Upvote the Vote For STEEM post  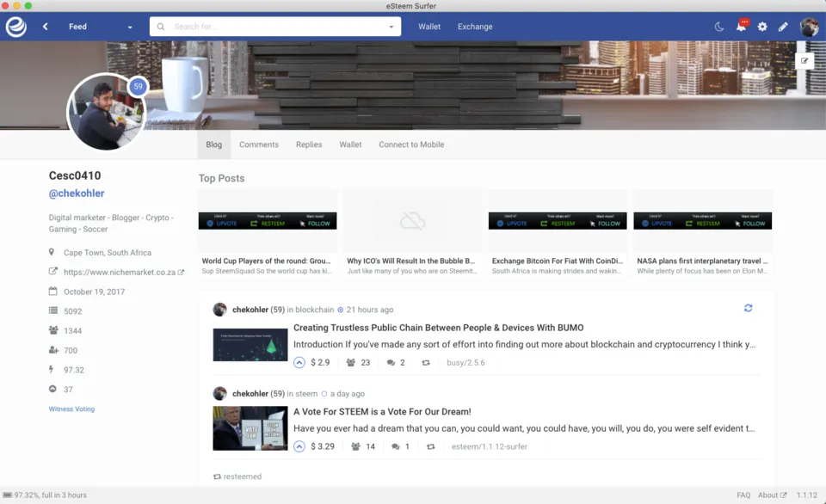pos(299,446)
